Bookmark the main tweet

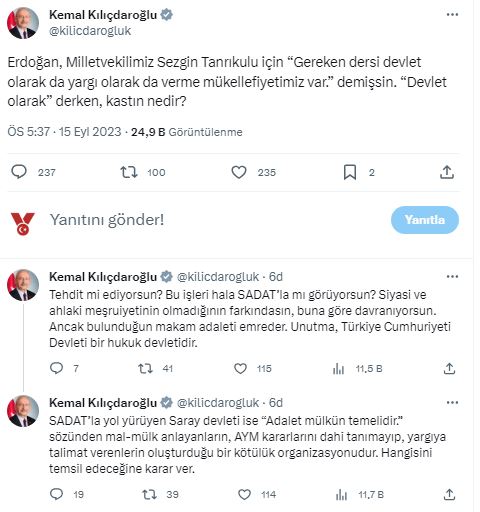pyautogui.click(x=350, y=172)
